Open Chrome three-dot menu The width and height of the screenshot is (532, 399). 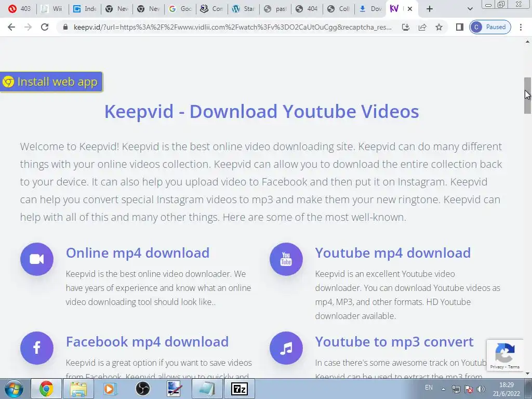click(521, 27)
